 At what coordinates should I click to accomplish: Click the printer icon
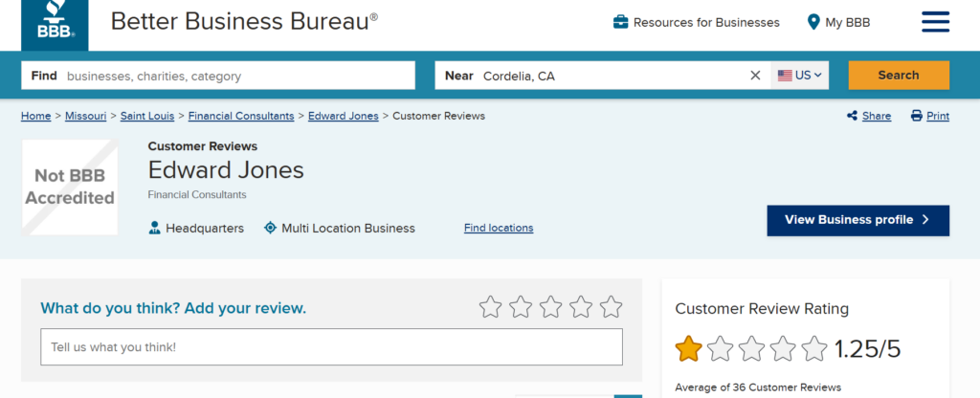916,116
